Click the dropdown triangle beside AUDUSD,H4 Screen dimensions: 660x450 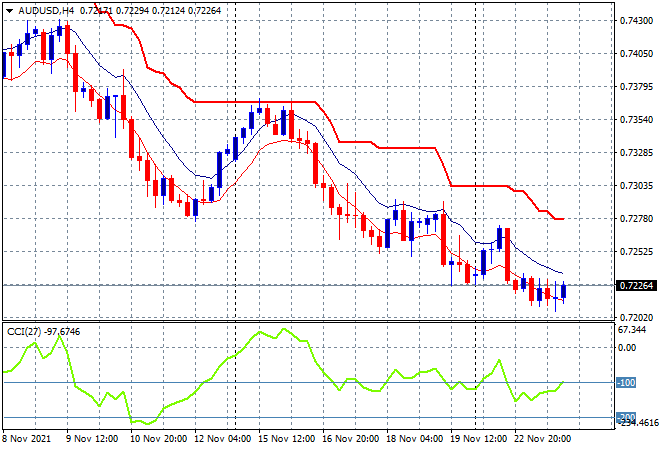pos(9,11)
